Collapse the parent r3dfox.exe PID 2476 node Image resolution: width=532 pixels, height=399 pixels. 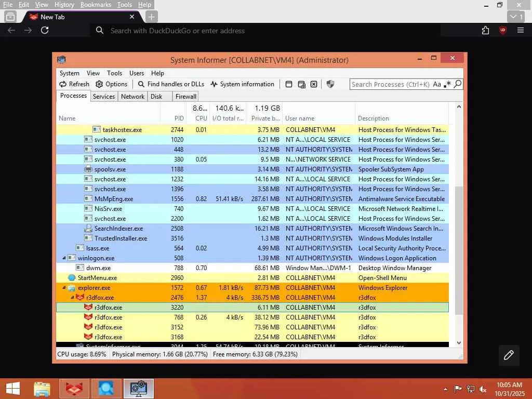click(x=72, y=298)
